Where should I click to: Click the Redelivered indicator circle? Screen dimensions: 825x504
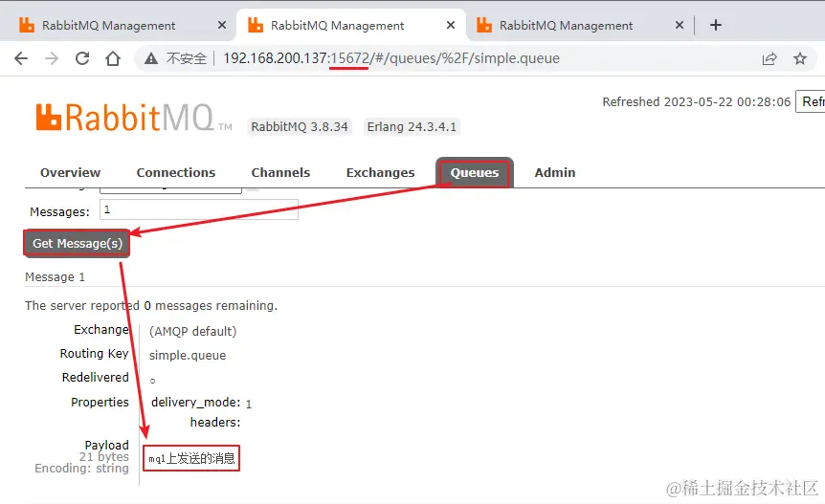tap(152, 381)
